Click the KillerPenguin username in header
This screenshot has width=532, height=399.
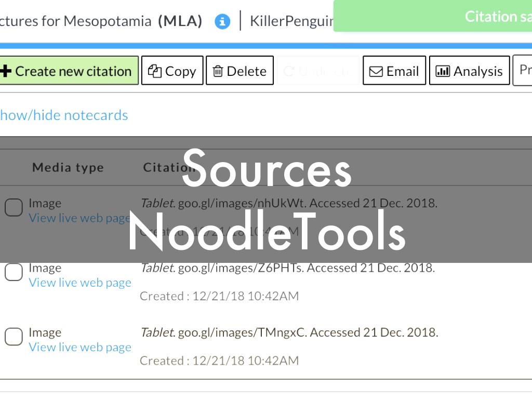tap(291, 21)
